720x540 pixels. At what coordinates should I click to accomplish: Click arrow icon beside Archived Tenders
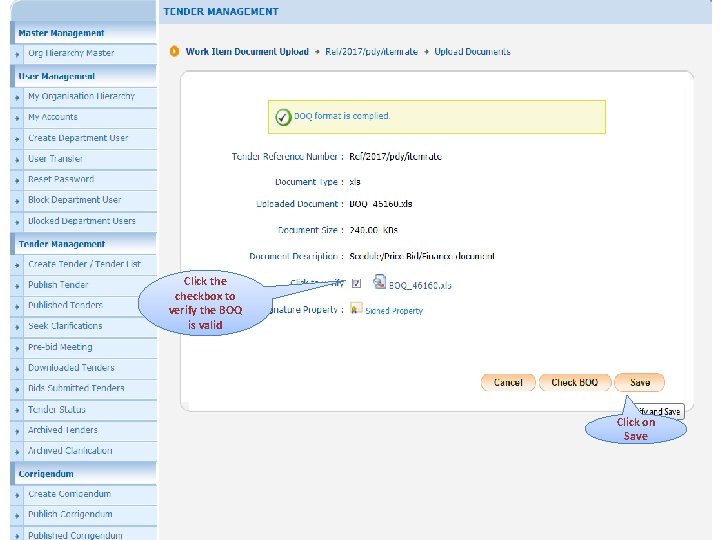tap(17, 432)
